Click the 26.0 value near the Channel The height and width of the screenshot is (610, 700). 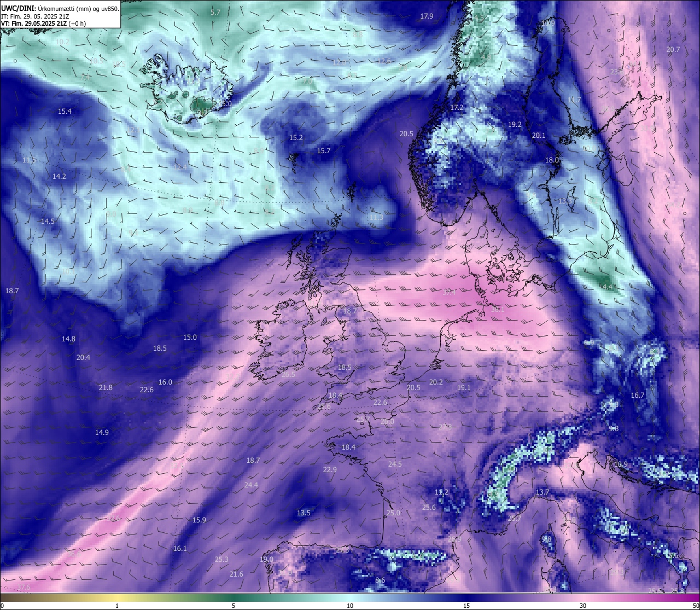click(387, 422)
